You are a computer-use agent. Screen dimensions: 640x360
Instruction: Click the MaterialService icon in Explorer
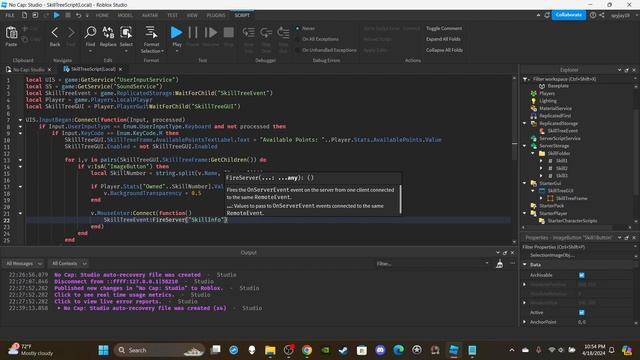click(x=533, y=108)
